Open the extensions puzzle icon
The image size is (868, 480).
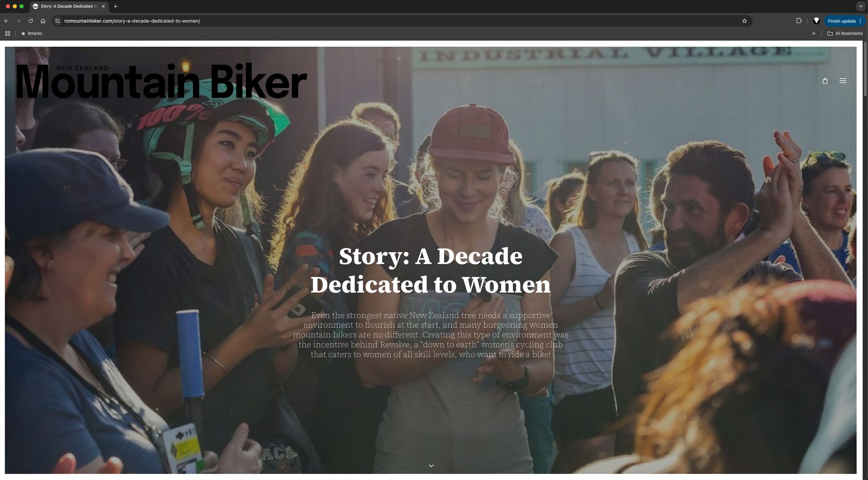pyautogui.click(x=799, y=21)
